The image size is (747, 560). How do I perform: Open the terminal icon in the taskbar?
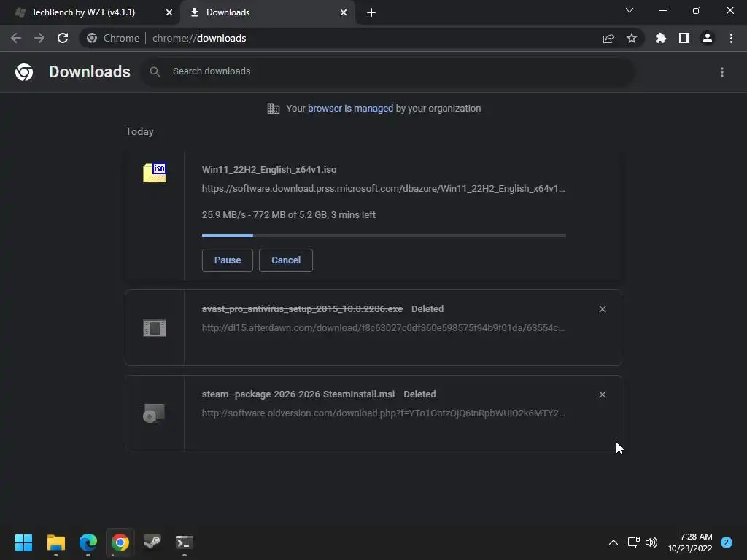point(185,542)
